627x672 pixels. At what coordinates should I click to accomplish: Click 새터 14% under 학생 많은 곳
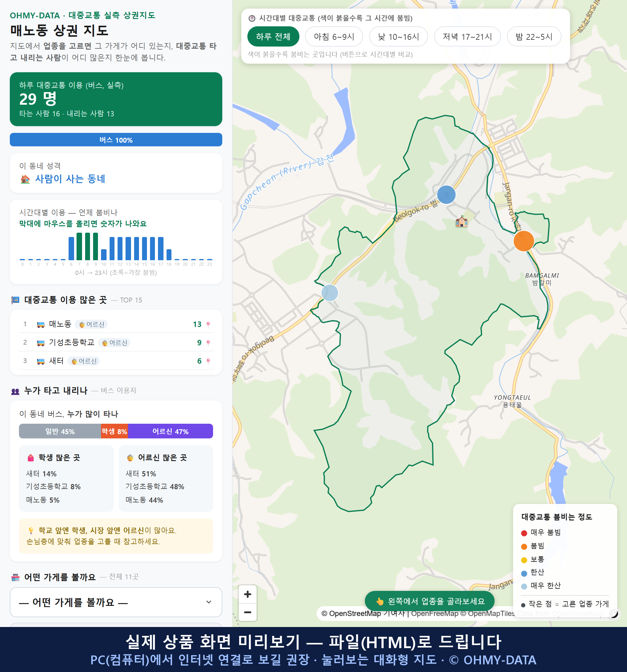pos(41,474)
